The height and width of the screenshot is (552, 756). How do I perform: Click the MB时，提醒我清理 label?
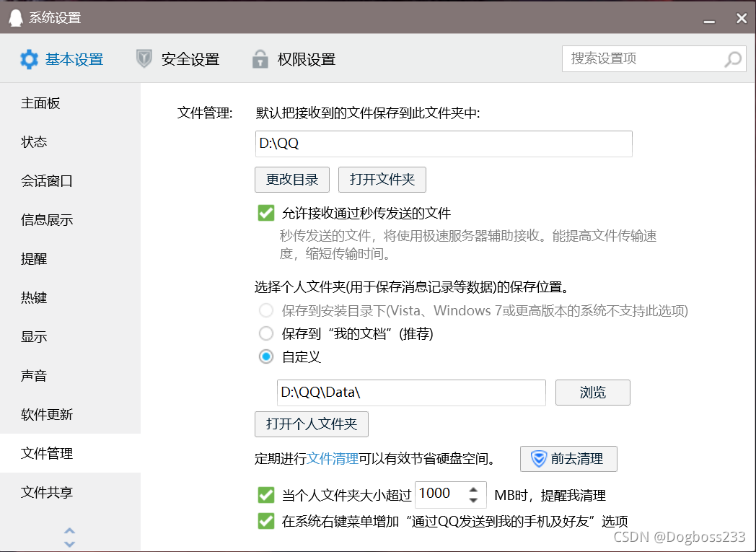[550, 495]
